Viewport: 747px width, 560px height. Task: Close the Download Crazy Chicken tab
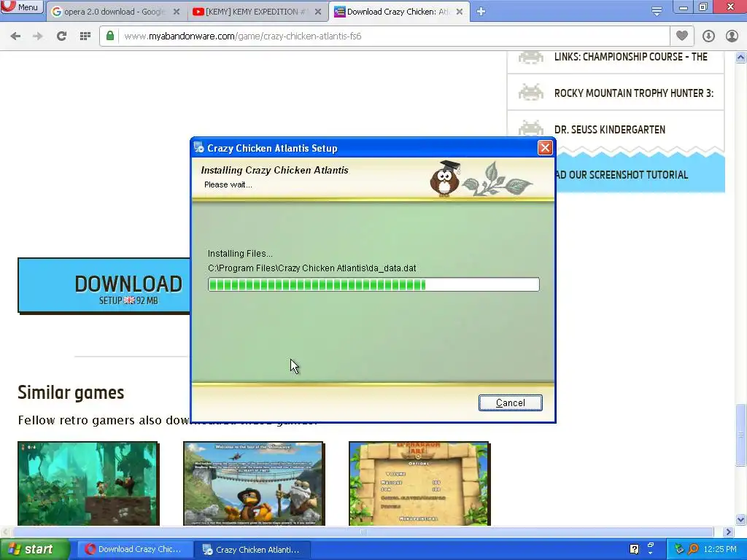(460, 12)
